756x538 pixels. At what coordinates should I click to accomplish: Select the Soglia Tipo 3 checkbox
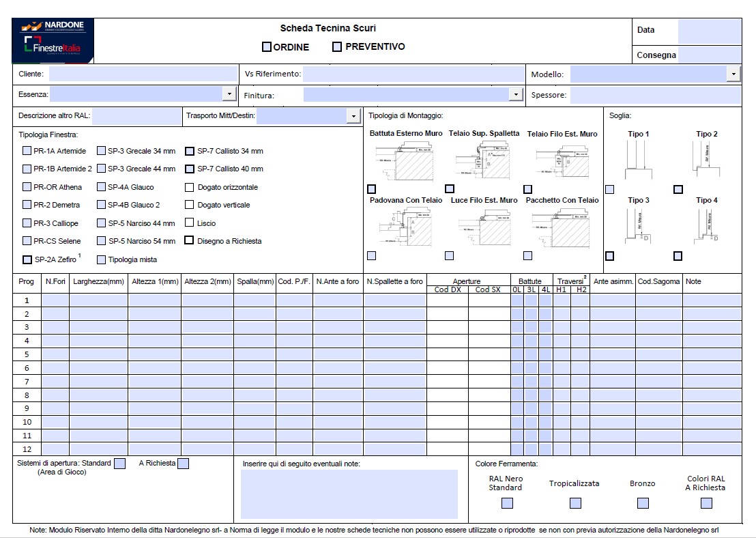[x=610, y=256]
